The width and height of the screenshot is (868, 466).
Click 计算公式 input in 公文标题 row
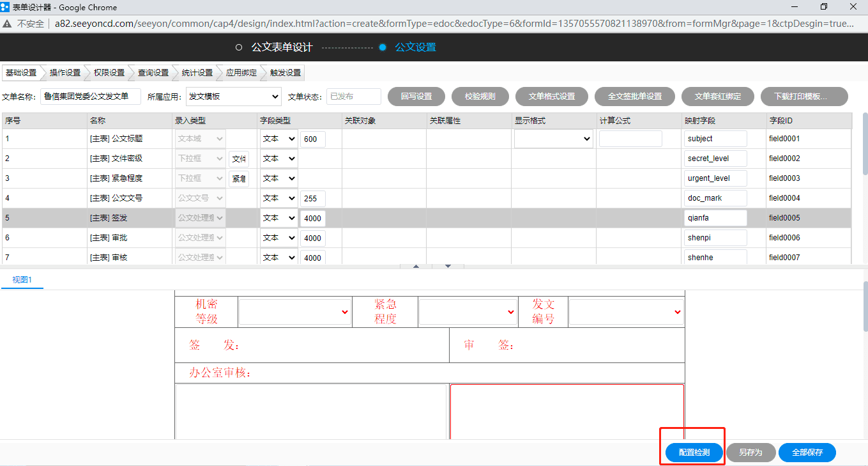pos(630,139)
